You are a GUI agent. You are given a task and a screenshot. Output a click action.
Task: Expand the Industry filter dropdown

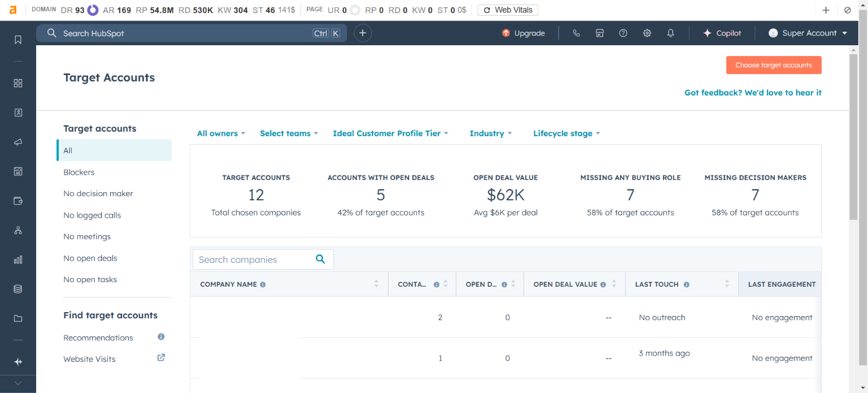pyautogui.click(x=491, y=133)
